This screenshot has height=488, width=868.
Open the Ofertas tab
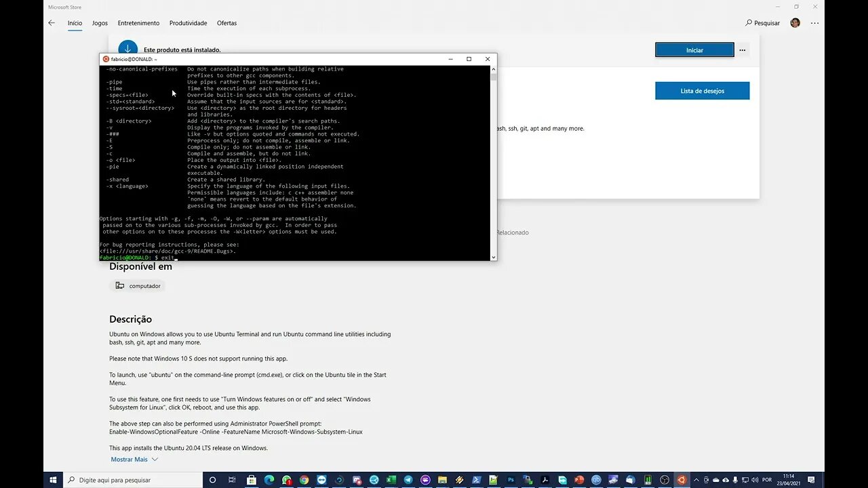[226, 23]
